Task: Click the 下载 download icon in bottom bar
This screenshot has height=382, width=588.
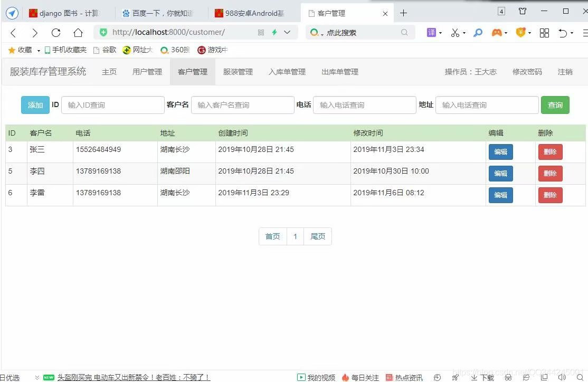Action: [x=481, y=377]
